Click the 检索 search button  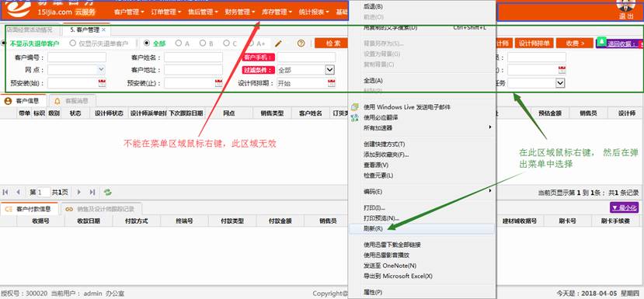(333, 43)
